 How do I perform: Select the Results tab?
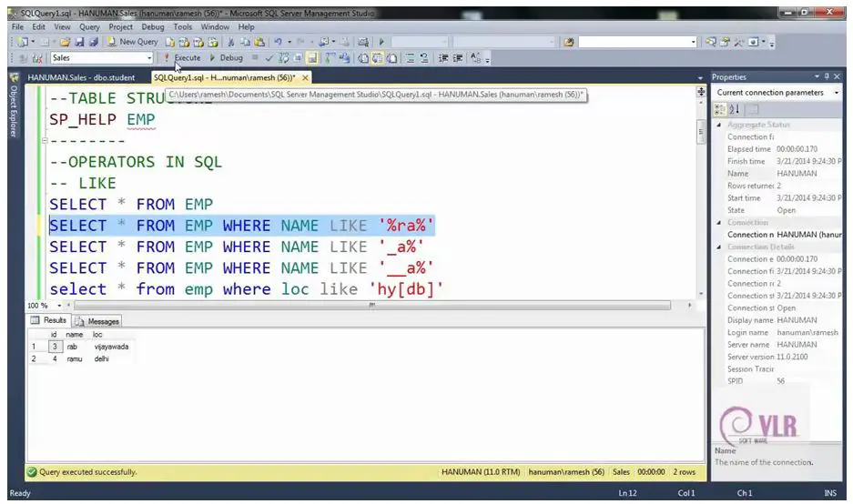pyautogui.click(x=49, y=320)
